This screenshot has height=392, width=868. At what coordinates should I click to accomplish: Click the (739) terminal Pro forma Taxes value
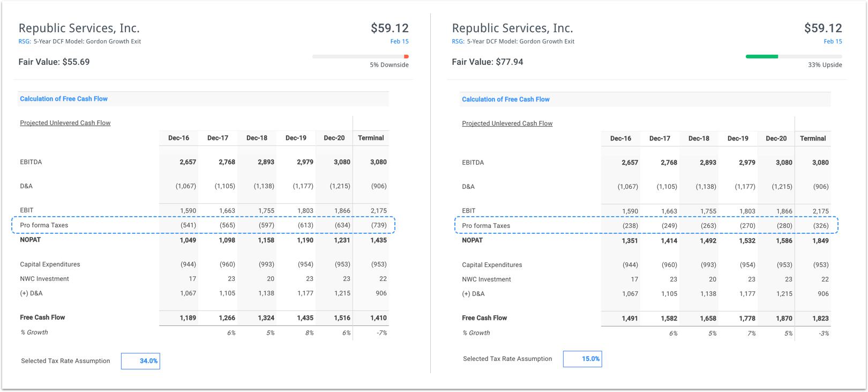pos(379,225)
